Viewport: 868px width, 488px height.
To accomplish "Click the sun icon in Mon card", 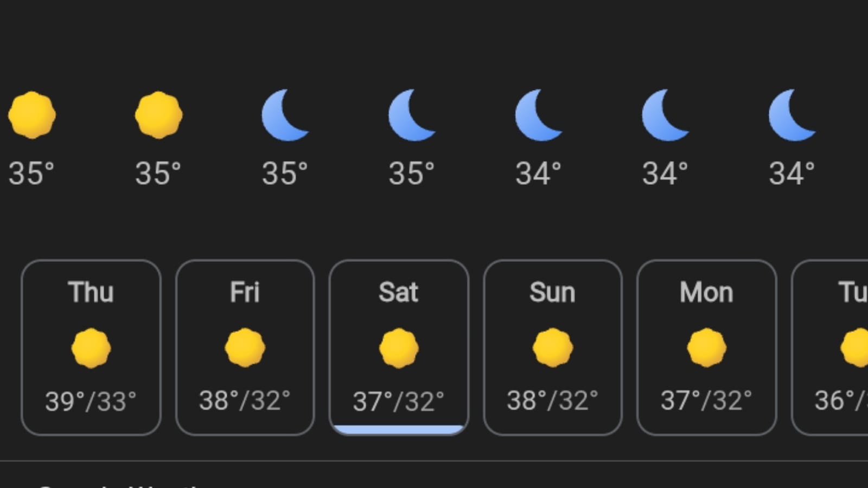I will pos(706,348).
